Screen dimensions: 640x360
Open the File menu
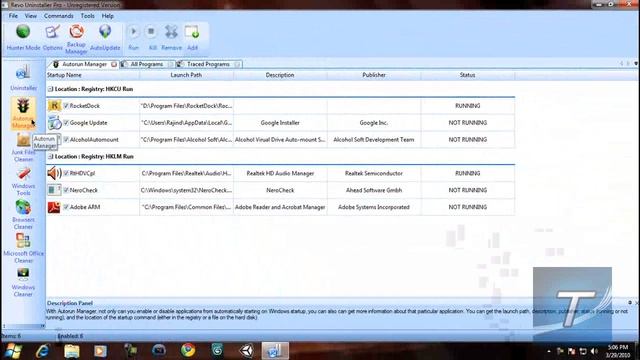[x=13, y=16]
